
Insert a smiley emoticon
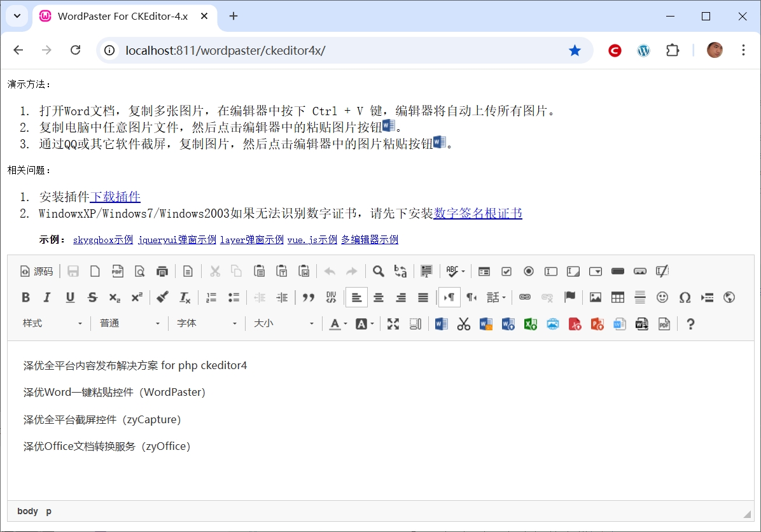662,297
